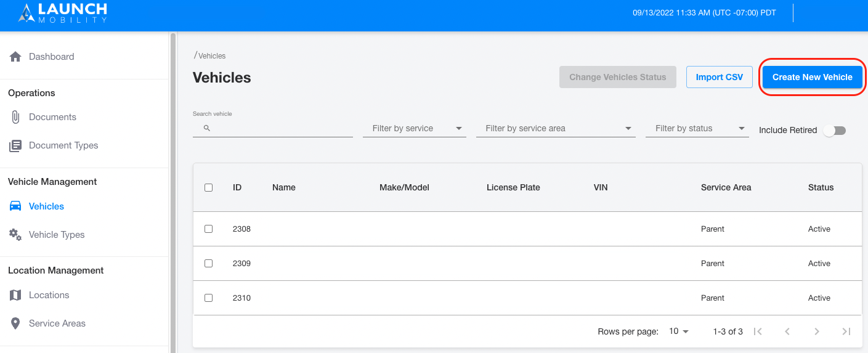868x353 pixels.
Task: Click the Vehicles car icon
Action: click(x=15, y=206)
